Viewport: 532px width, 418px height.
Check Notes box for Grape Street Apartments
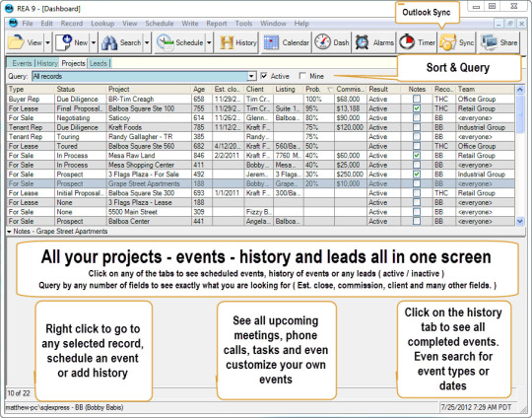coord(417,183)
